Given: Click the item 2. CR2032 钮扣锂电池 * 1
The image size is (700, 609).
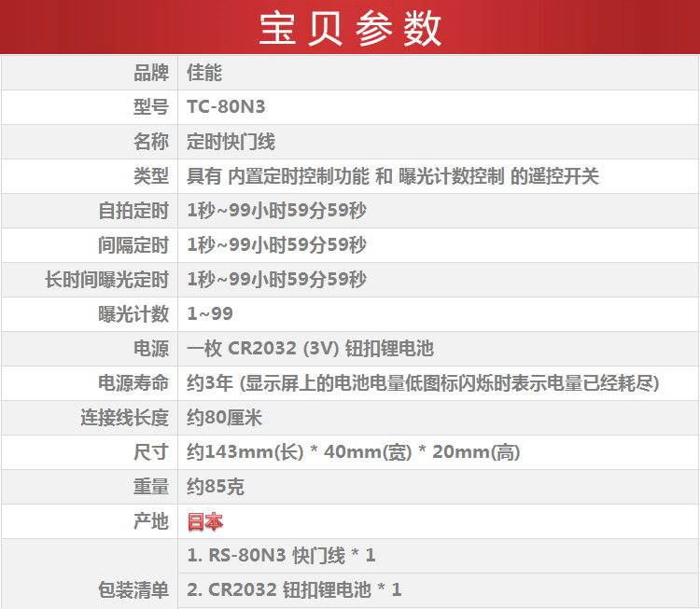Looking at the screenshot, I should (294, 589).
